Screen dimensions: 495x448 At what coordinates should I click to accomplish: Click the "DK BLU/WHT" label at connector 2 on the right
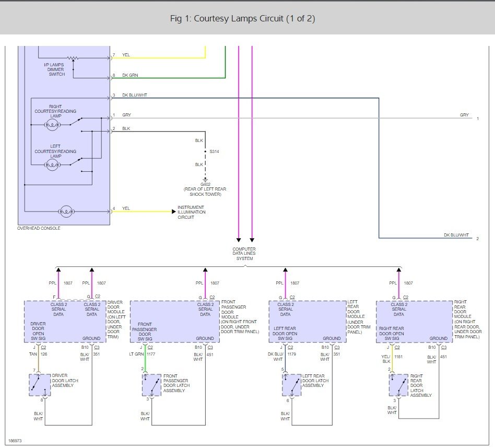456,235
